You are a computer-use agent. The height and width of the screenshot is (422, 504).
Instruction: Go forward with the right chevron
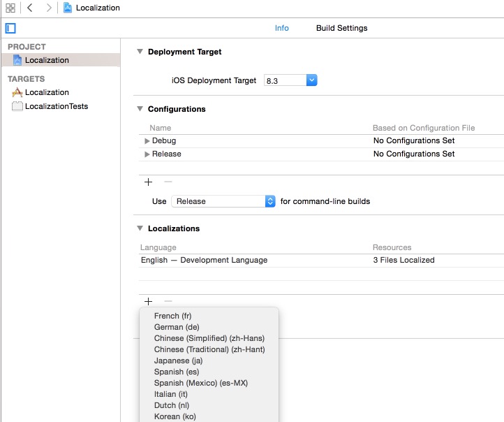pyautogui.click(x=49, y=8)
